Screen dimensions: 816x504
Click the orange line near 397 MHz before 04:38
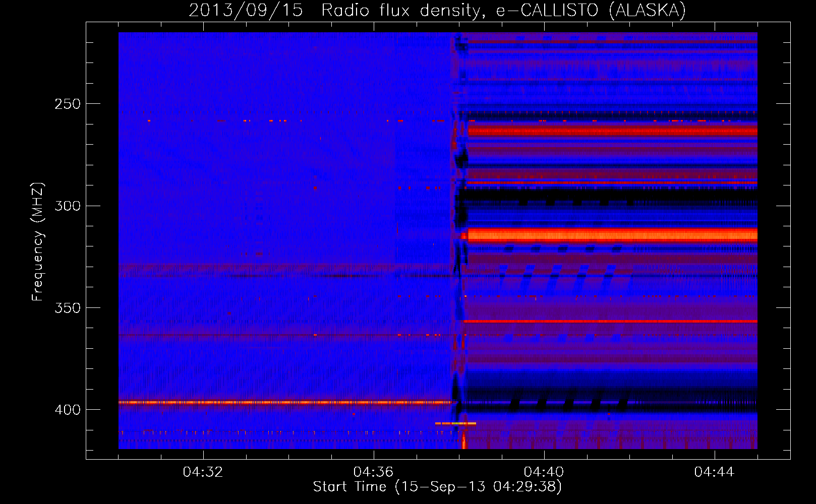click(285, 402)
